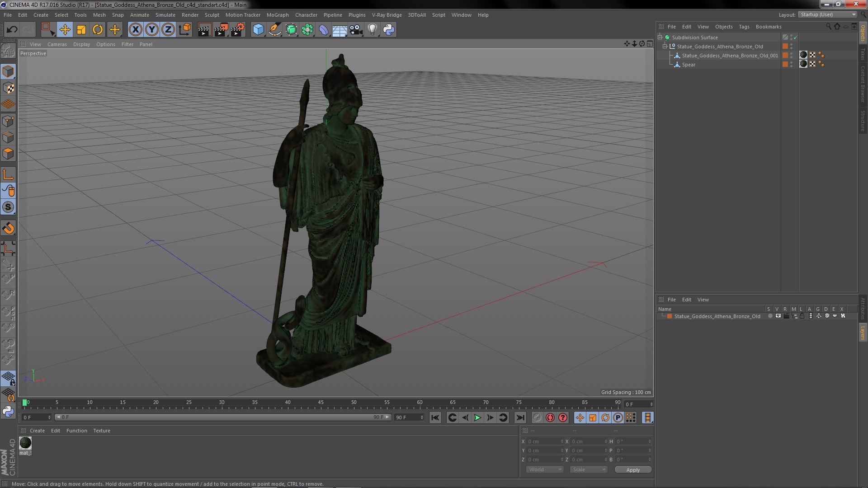Open the Python script icon in toolbar
The image size is (868, 488).
(x=389, y=30)
